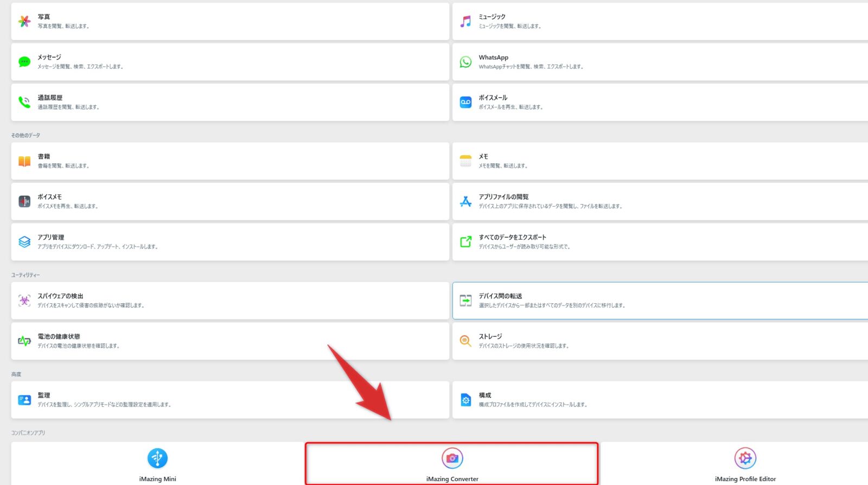Click the Books (書籍) orange book icon

(x=24, y=161)
